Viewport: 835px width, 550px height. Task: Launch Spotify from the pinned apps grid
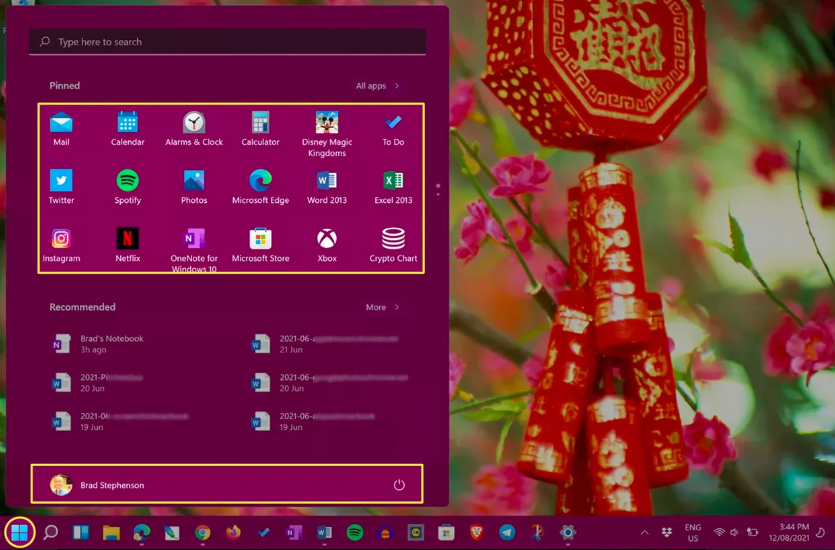127,187
